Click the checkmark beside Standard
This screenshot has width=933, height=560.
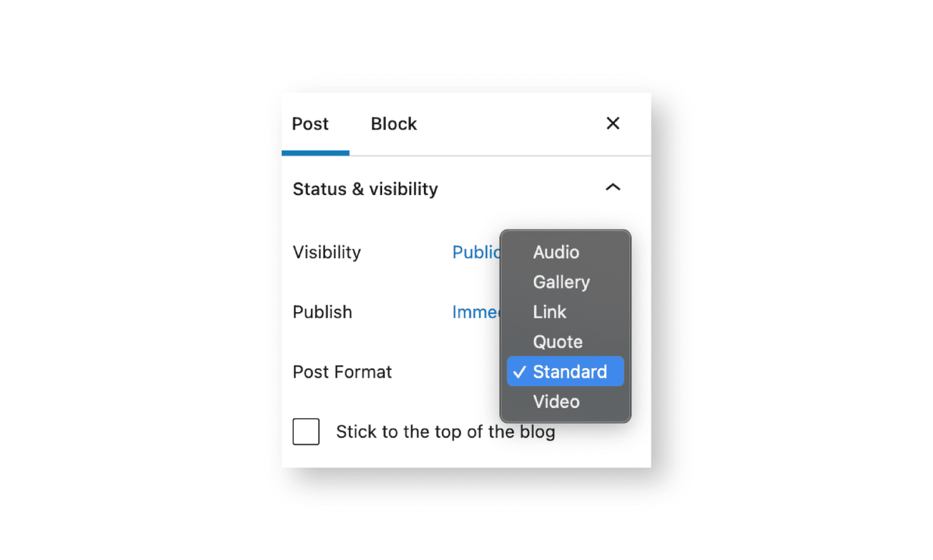click(519, 371)
